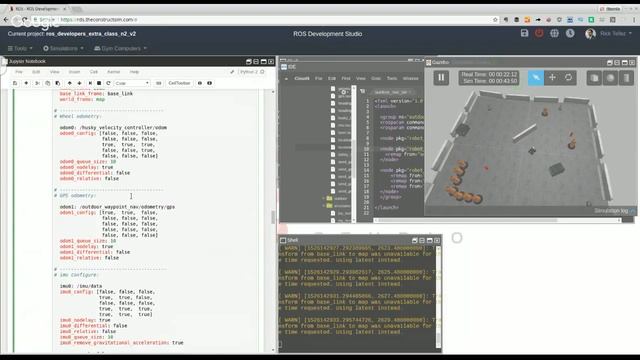Interrupt the Jupyter kernel with stop icon

[x=99, y=83]
